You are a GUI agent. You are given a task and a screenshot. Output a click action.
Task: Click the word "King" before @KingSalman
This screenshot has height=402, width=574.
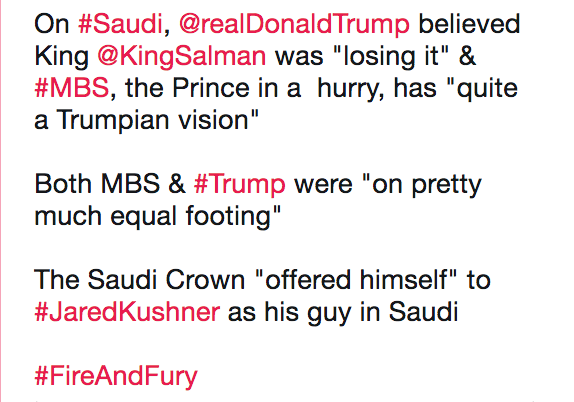[x=62, y=57]
